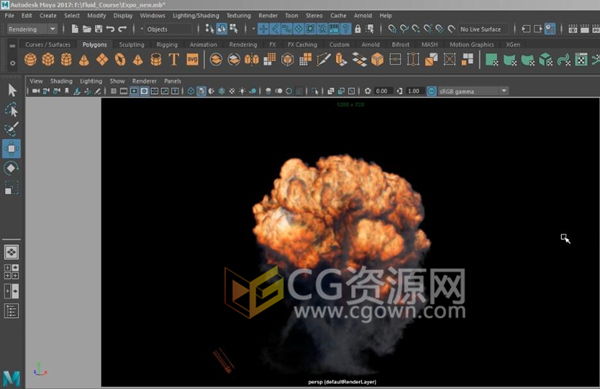Open the Lighting/Shading main menu

click(x=196, y=16)
